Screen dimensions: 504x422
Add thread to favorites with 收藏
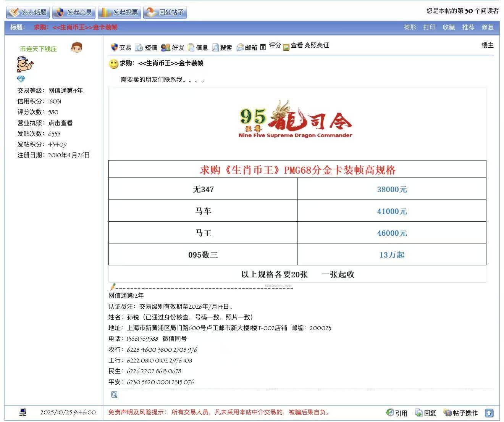tap(449, 27)
